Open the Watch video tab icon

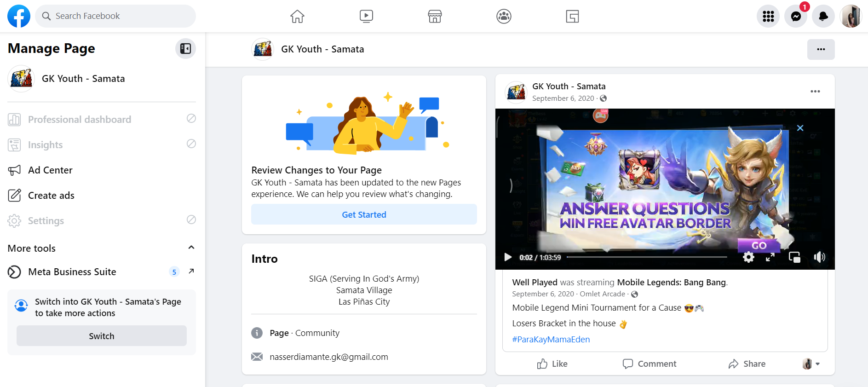tap(366, 17)
